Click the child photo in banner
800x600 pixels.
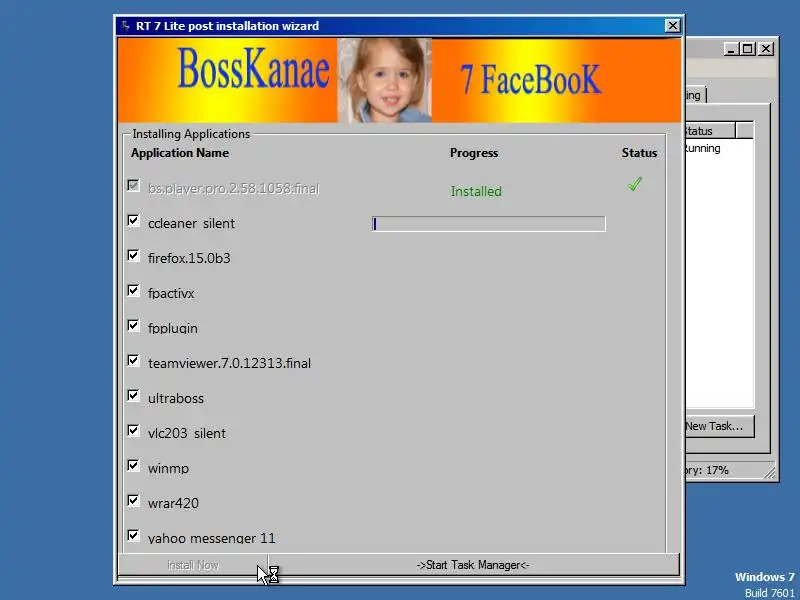click(385, 80)
